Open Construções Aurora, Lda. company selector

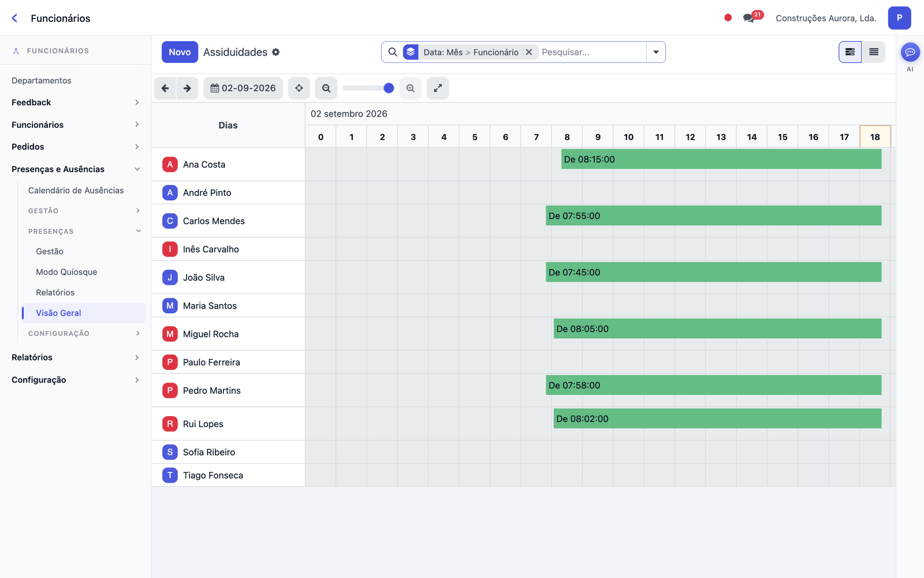tap(826, 18)
